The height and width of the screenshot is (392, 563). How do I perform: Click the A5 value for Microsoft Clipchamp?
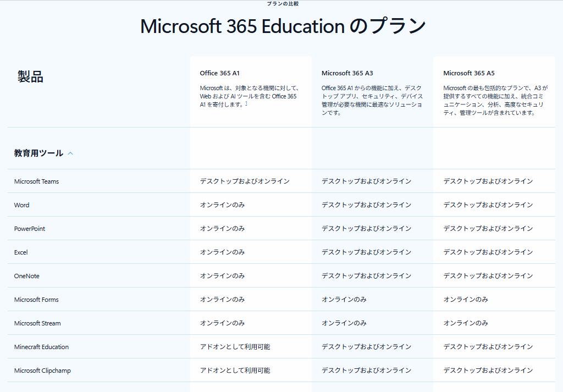tap(488, 371)
